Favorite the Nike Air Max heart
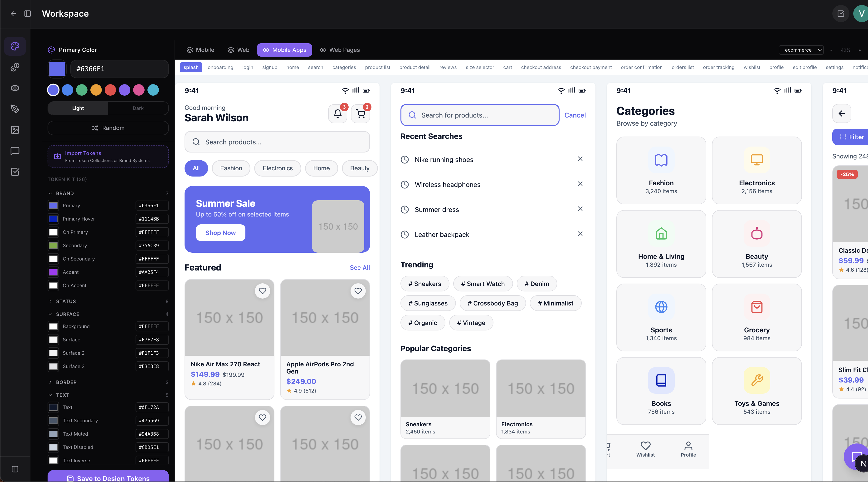The height and width of the screenshot is (482, 868). 263,290
